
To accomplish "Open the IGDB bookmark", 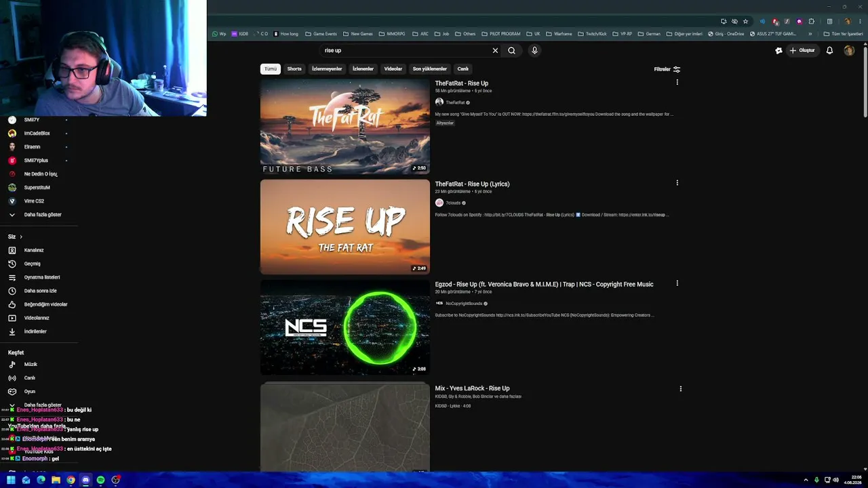I will coord(240,34).
